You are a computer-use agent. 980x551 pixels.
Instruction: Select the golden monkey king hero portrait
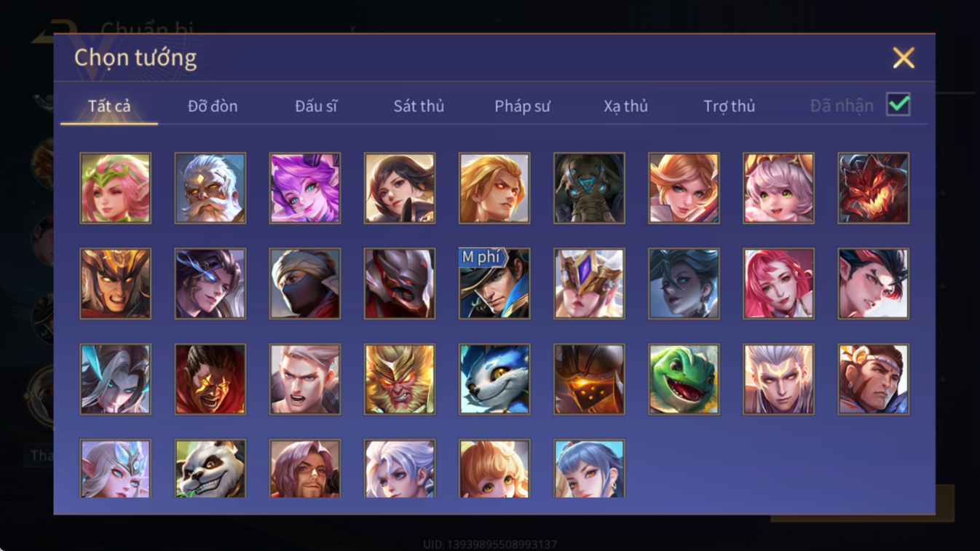pos(400,379)
